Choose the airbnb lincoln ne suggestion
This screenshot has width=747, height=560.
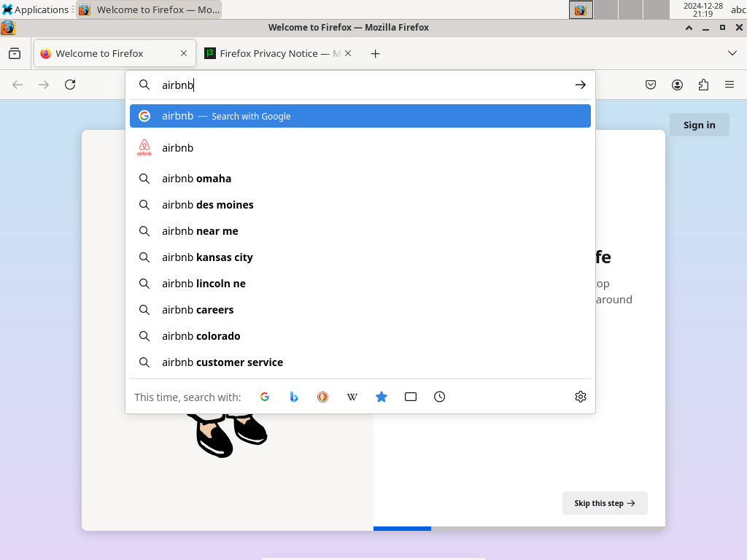pos(360,284)
